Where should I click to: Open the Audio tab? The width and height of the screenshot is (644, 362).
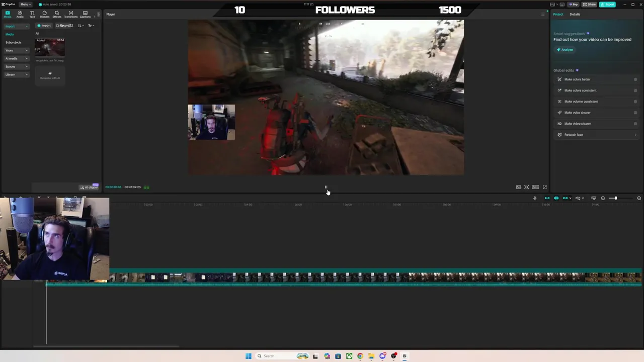pos(20,14)
